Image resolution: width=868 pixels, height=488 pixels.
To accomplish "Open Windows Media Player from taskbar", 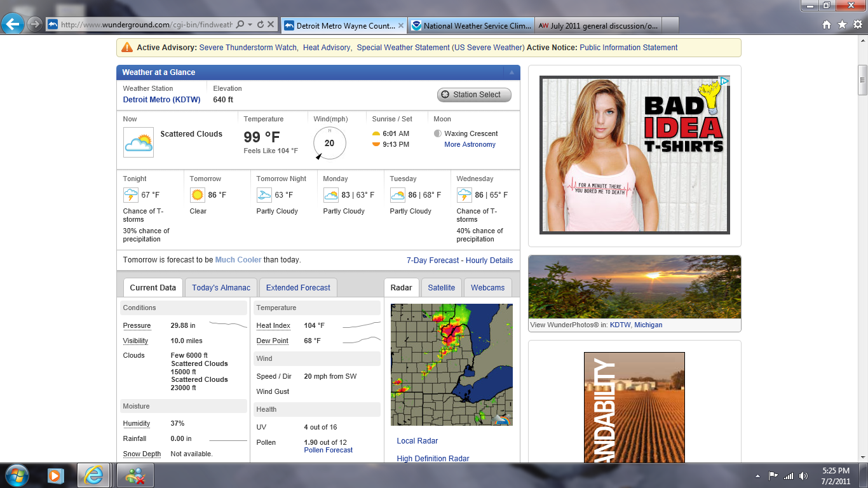I will [55, 475].
